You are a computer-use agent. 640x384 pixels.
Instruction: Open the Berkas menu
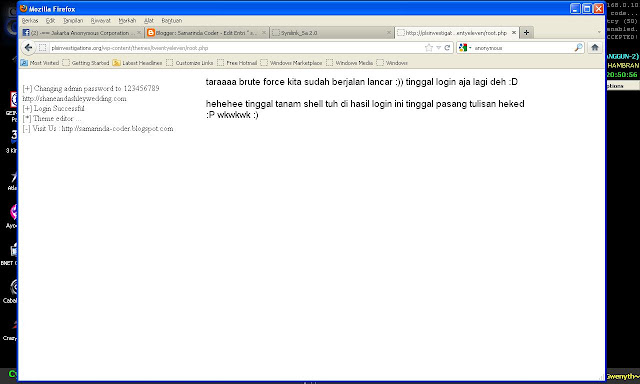pos(30,20)
